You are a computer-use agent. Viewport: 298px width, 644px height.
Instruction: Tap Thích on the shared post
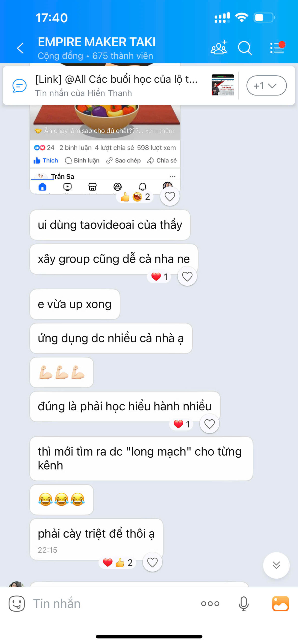(46, 160)
